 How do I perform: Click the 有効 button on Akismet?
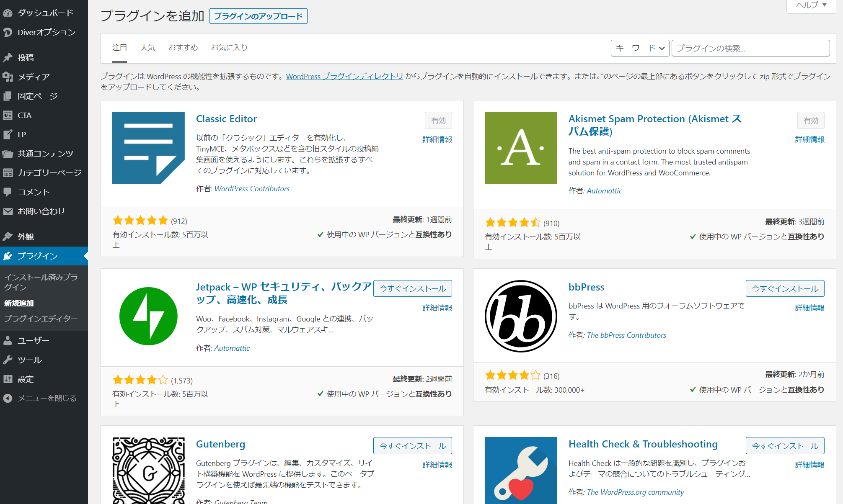click(x=811, y=121)
